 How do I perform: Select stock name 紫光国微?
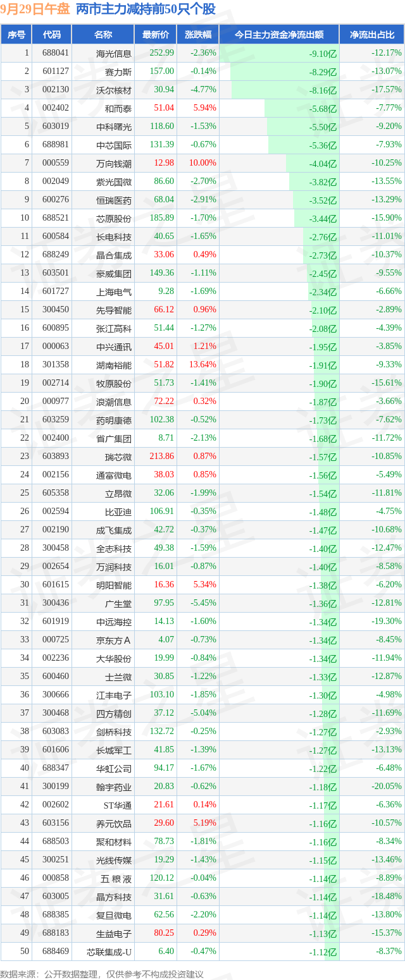coord(114,181)
